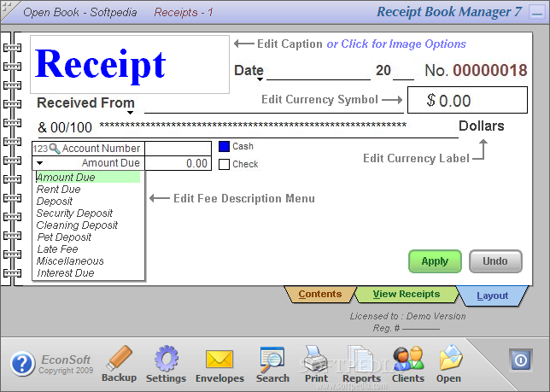Screen dimensions: 550x392
Task: Toggle the Check payment checkbox
Action: coord(224,165)
